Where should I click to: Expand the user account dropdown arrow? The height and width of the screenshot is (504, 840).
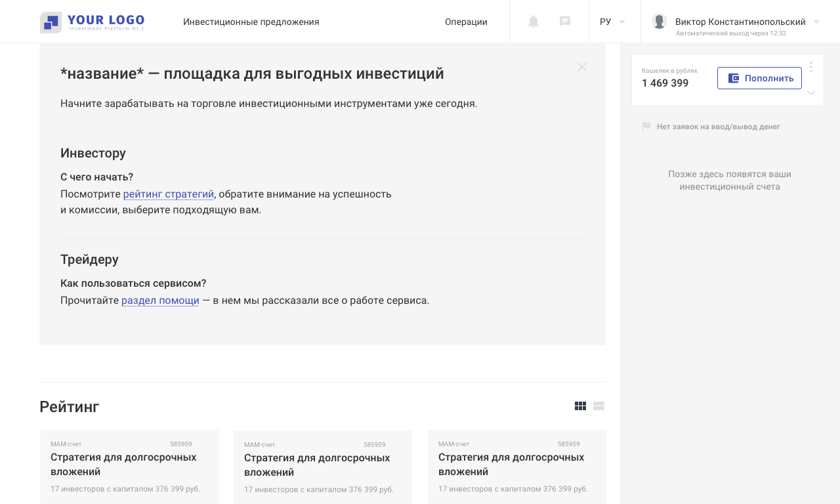tap(816, 22)
